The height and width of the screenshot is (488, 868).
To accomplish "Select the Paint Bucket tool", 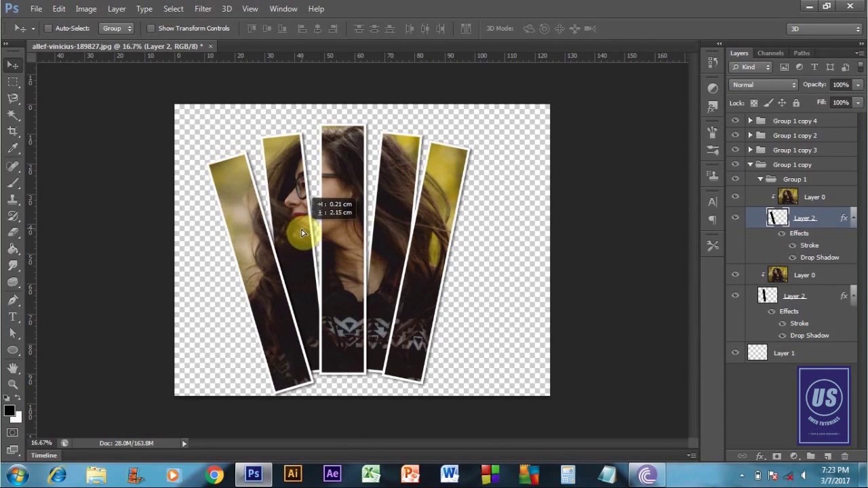I will [x=13, y=249].
